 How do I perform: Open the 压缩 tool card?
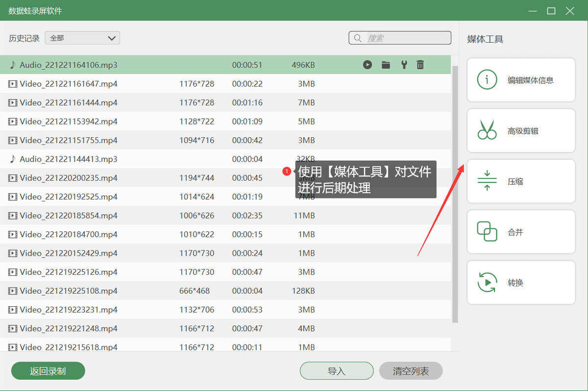click(x=521, y=181)
